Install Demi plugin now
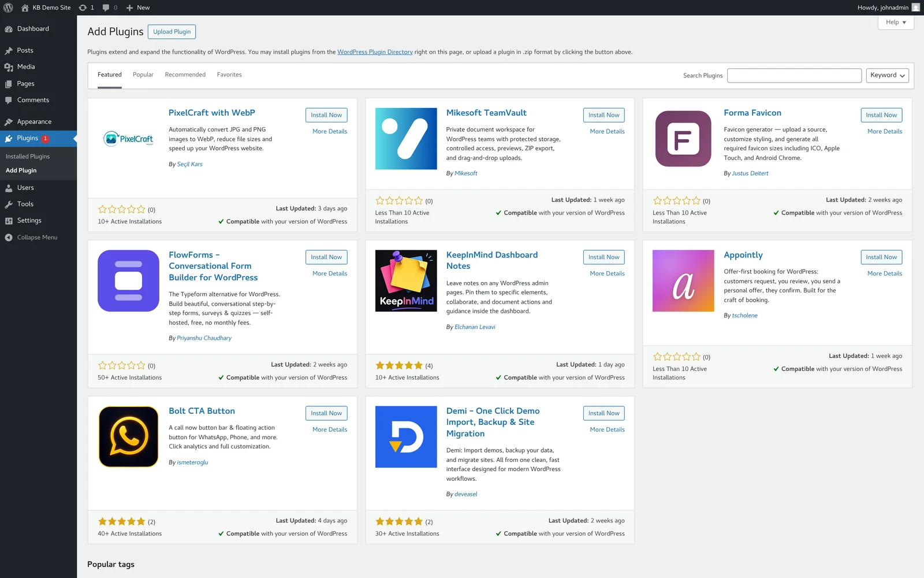Image resolution: width=924 pixels, height=578 pixels. (x=603, y=413)
